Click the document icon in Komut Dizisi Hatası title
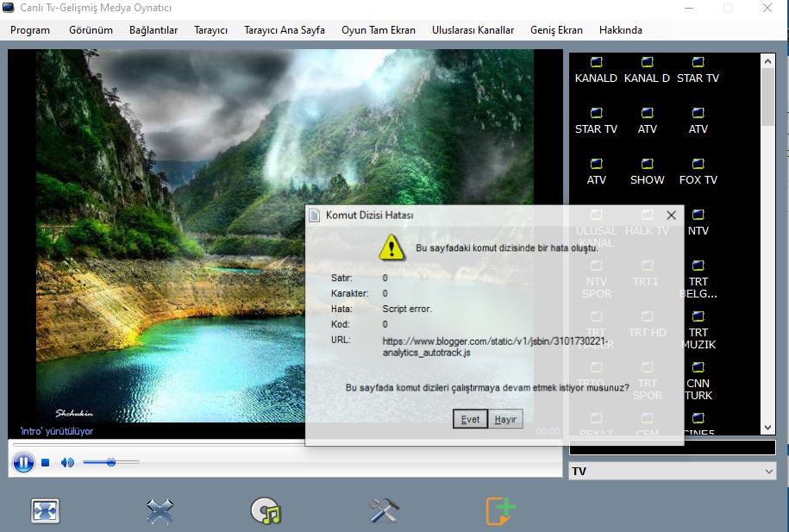 (315, 216)
